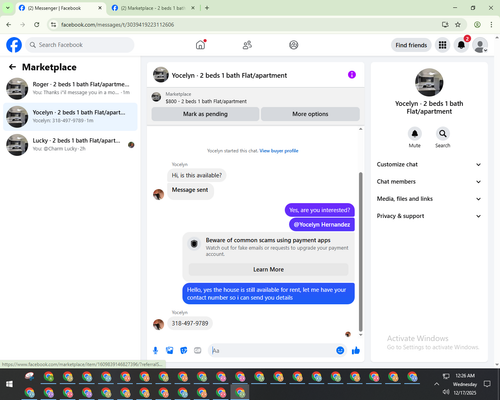
Task: Switch to the Messenger | Facebook browser tab
Action: pyautogui.click(x=60, y=8)
